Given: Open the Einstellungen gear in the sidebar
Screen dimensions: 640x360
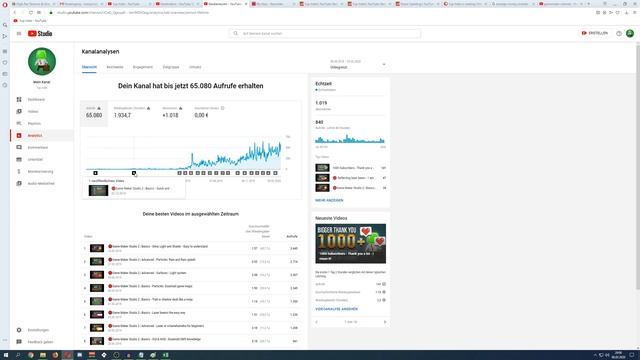Looking at the screenshot, I should [x=19, y=330].
